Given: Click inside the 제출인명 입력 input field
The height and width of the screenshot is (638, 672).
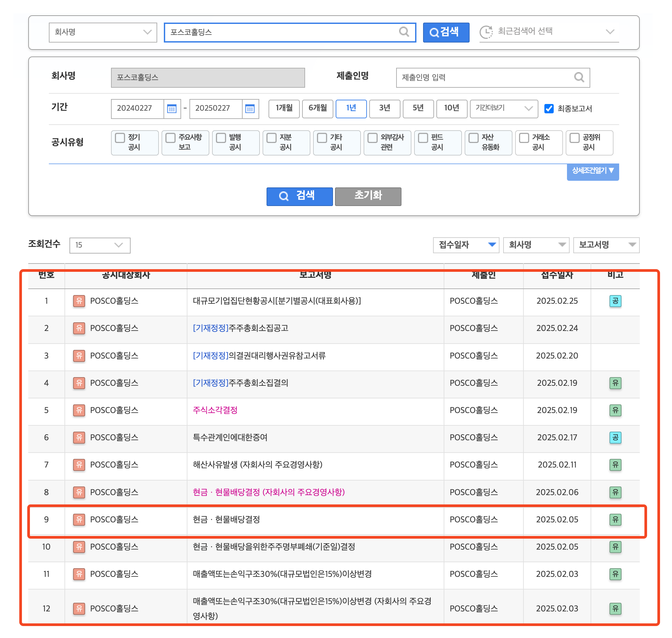Looking at the screenshot, I should coord(476,77).
